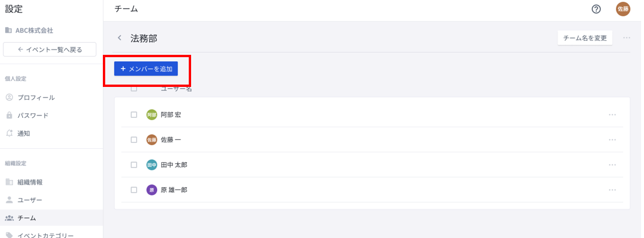Click the 原 purple avatar icon
644x238 pixels.
pyautogui.click(x=152, y=190)
